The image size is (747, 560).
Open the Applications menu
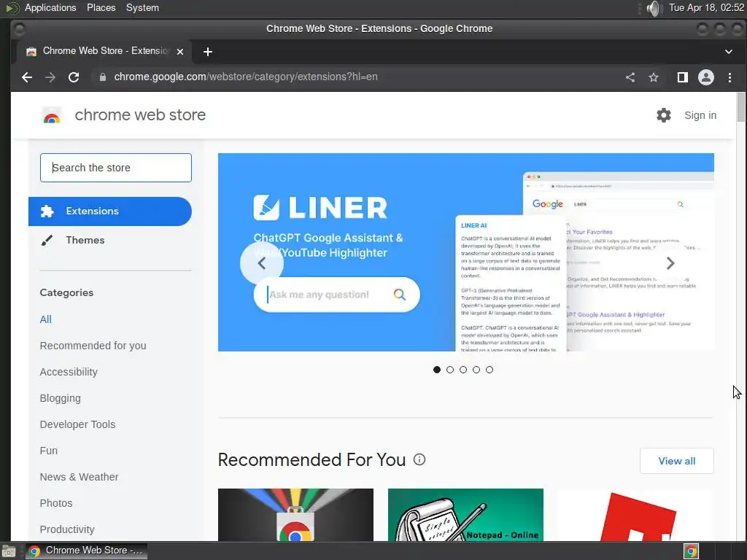pyautogui.click(x=50, y=8)
